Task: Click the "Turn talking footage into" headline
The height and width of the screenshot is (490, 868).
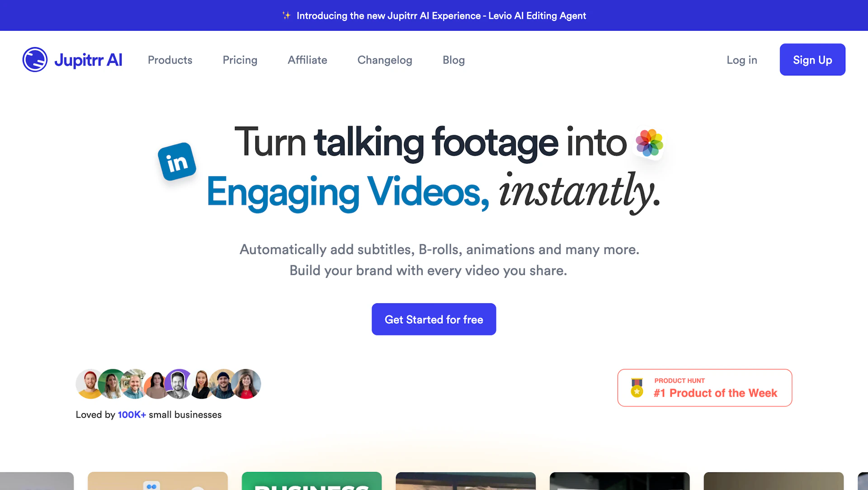Action: (430, 143)
